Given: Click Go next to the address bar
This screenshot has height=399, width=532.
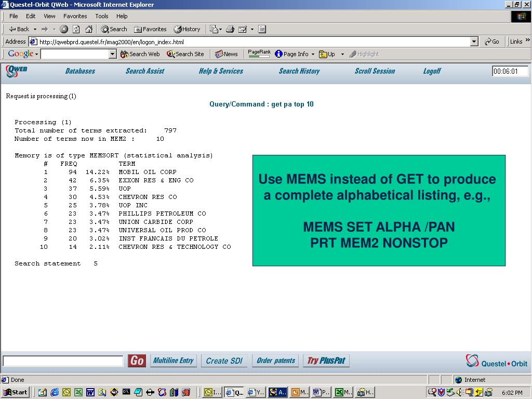Looking at the screenshot, I should coord(491,42).
